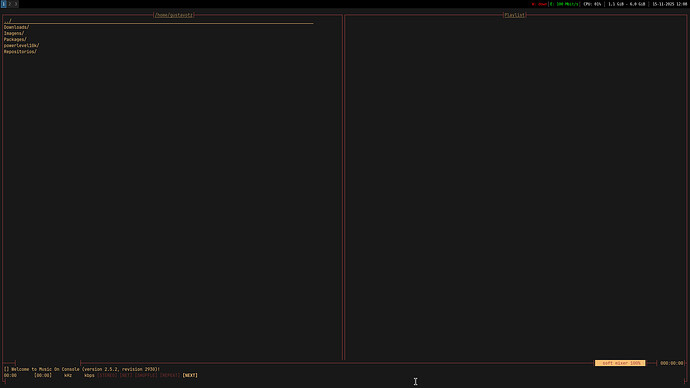Viewport: 690px width, 388px height.
Task: Click the [00:00] total track time
Action: 43,375
